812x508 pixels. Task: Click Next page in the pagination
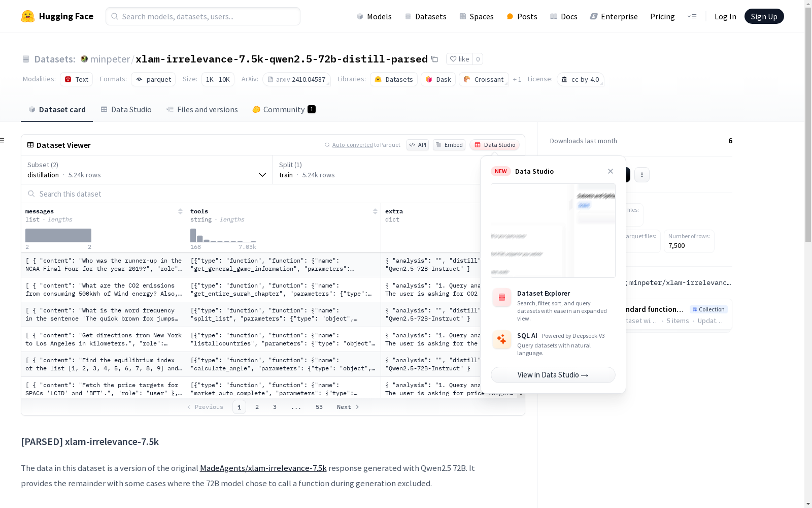[x=348, y=407]
